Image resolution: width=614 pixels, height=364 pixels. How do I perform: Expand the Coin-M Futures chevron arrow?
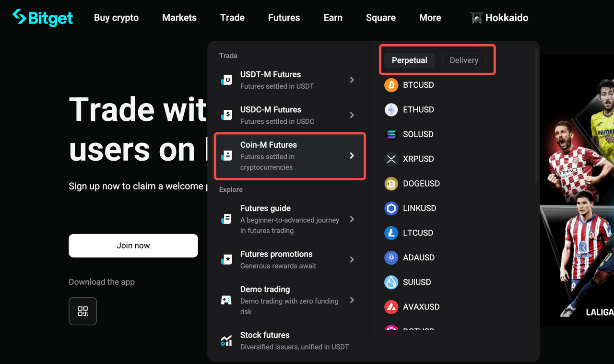tap(352, 156)
